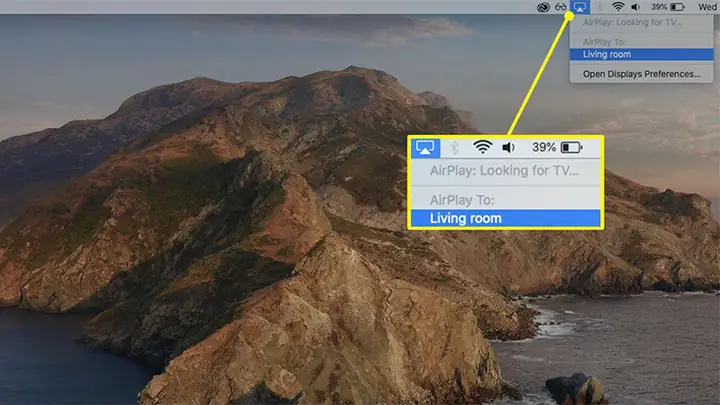
Task: Click the highlighted AirPlay icon in the magnified callout
Action: point(425,148)
